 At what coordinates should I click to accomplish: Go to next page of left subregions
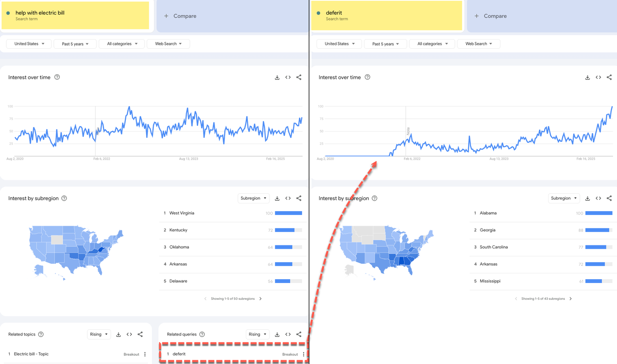261,299
